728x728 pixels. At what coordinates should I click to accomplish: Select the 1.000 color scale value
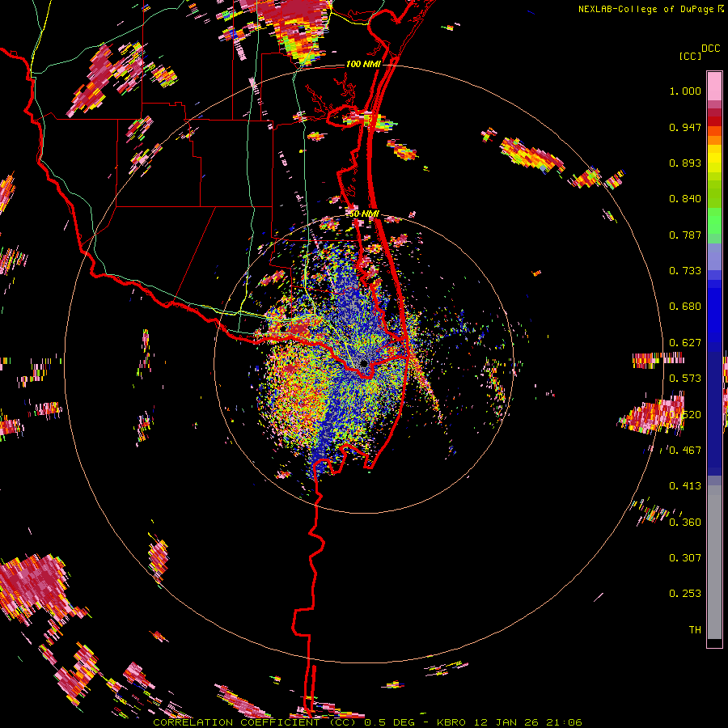(685, 91)
